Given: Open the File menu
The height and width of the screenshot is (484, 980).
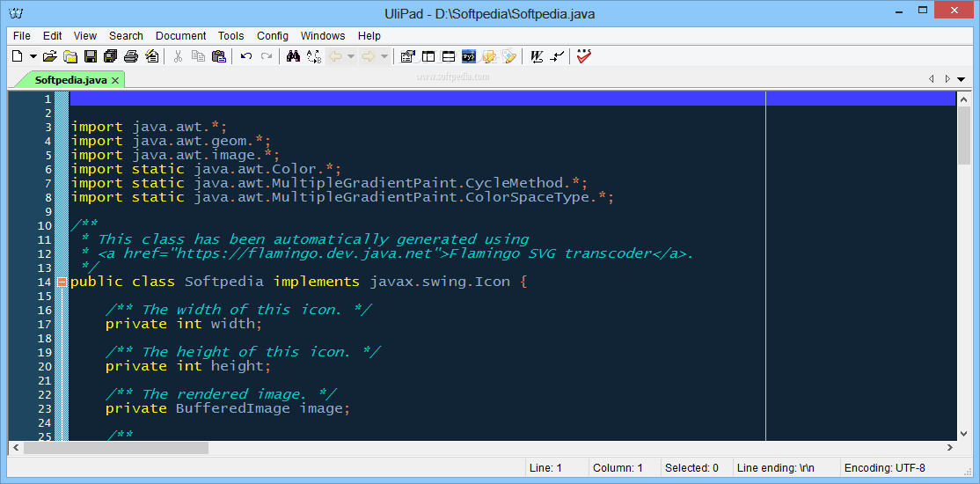Looking at the screenshot, I should pos(21,36).
